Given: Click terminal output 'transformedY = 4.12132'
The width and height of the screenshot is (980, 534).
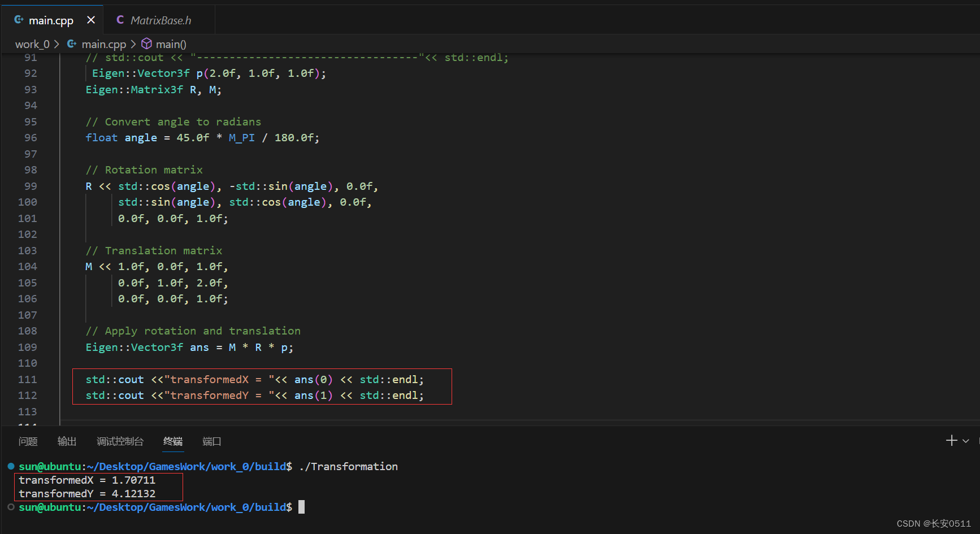Looking at the screenshot, I should point(87,494).
